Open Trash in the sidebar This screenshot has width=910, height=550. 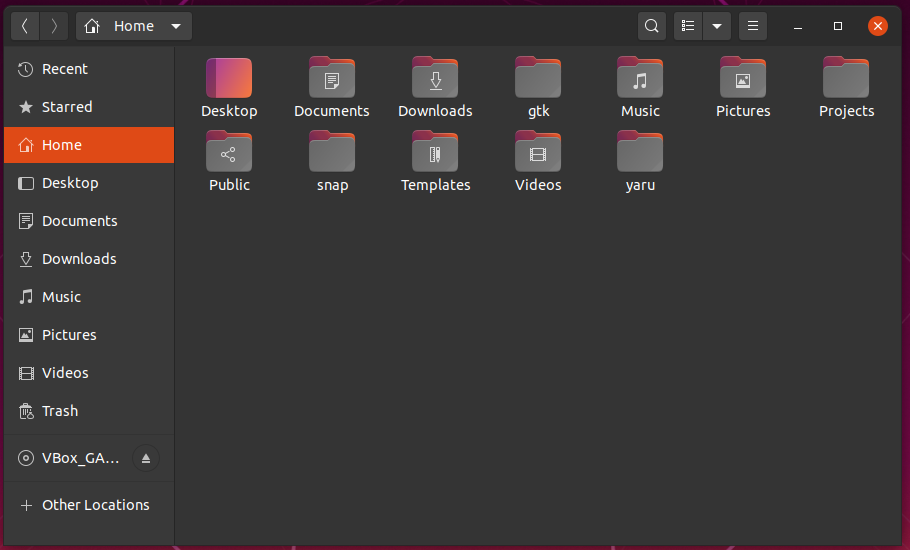click(x=89, y=411)
